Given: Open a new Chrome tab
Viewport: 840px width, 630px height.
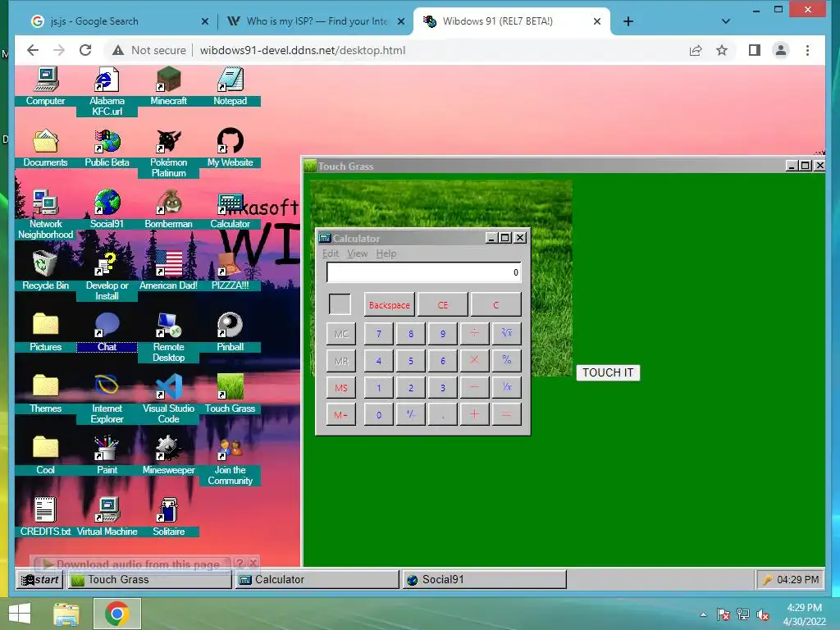Looking at the screenshot, I should [628, 21].
